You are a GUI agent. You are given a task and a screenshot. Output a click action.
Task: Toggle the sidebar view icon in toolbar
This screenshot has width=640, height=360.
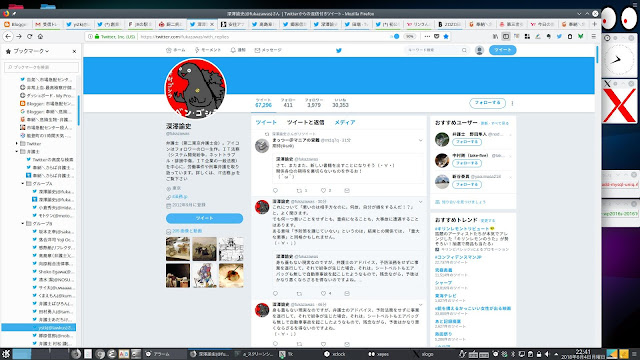click(x=506, y=36)
